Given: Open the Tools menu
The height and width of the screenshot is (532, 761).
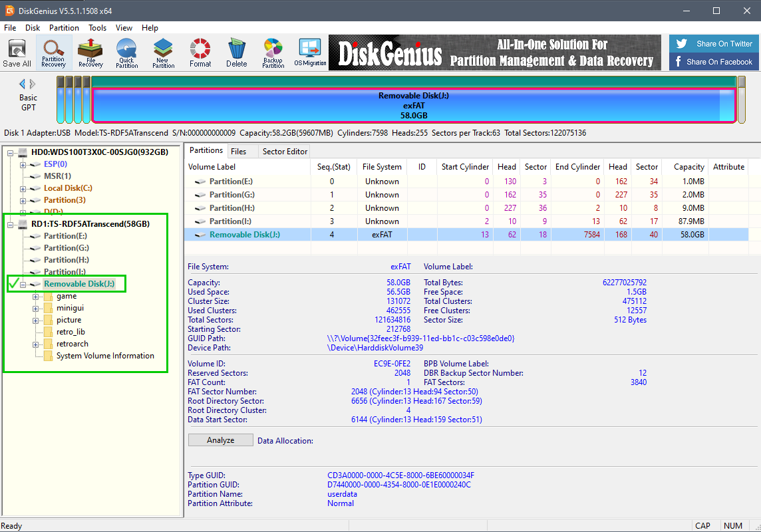Looking at the screenshot, I should pos(97,28).
